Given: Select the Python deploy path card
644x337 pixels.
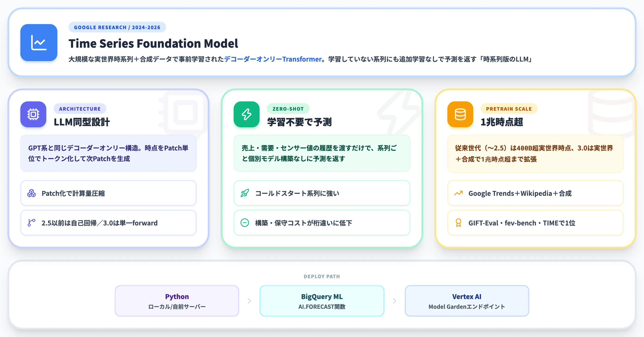Looking at the screenshot, I should pos(177,301).
